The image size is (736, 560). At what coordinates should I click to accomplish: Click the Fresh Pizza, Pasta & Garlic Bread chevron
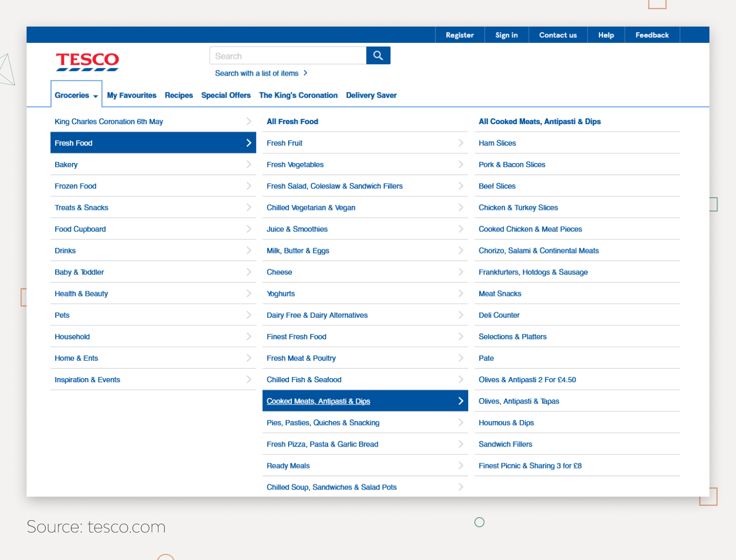pyautogui.click(x=461, y=444)
